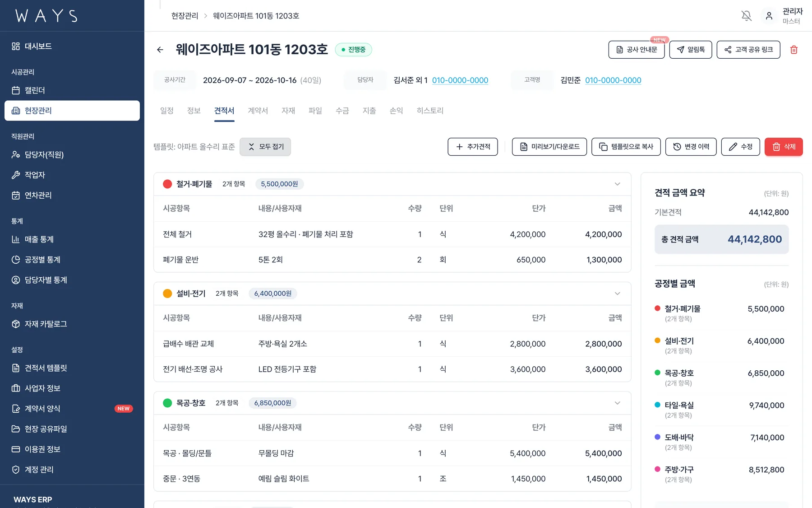Click the muted notification bell icon

tap(747, 16)
